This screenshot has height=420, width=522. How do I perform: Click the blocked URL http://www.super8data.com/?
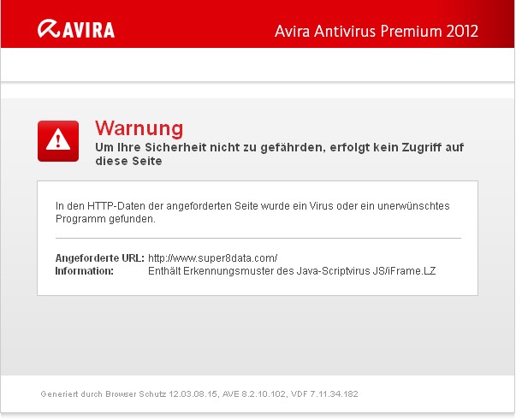pyautogui.click(x=213, y=258)
